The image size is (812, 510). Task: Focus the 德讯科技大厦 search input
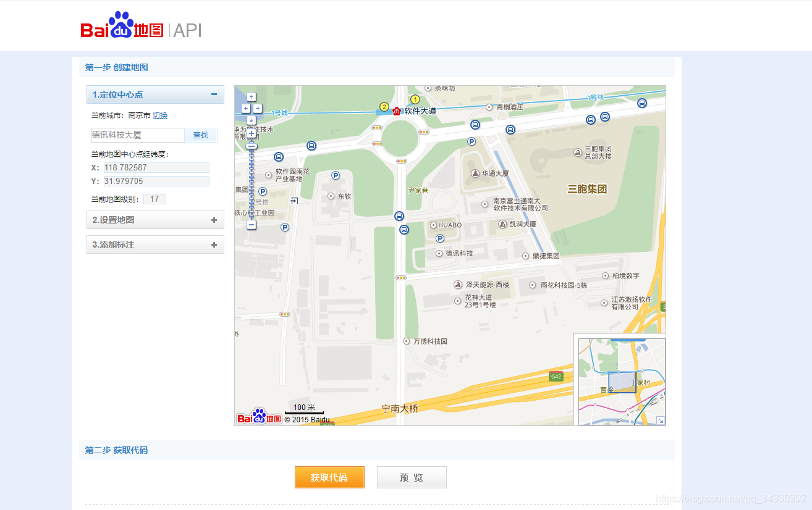pos(138,135)
